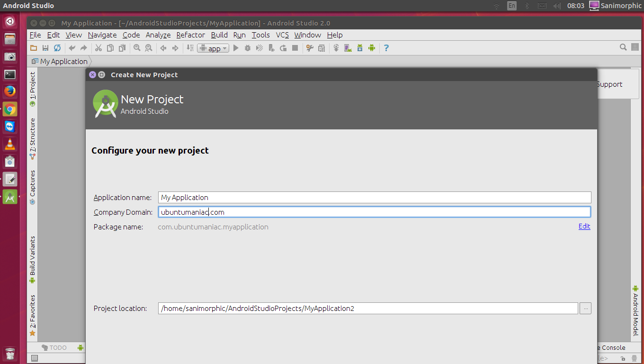The image size is (644, 364).
Task: Open the File menu
Action: click(x=35, y=35)
